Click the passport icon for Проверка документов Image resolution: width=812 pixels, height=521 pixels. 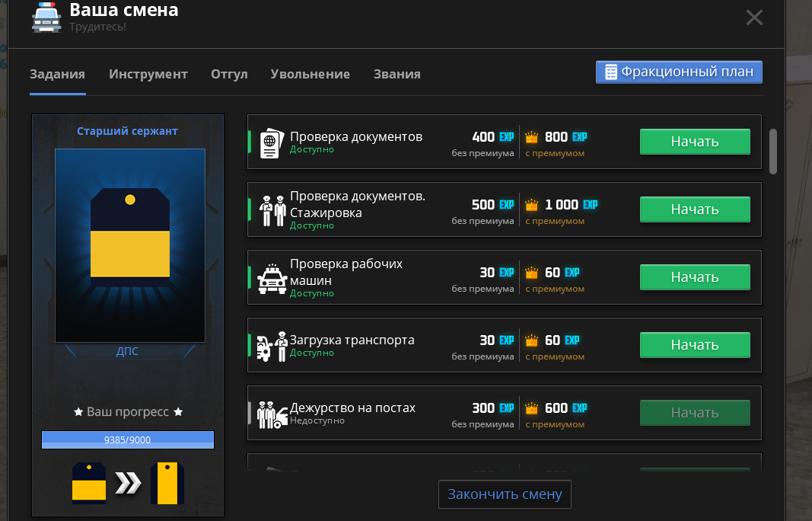point(269,144)
